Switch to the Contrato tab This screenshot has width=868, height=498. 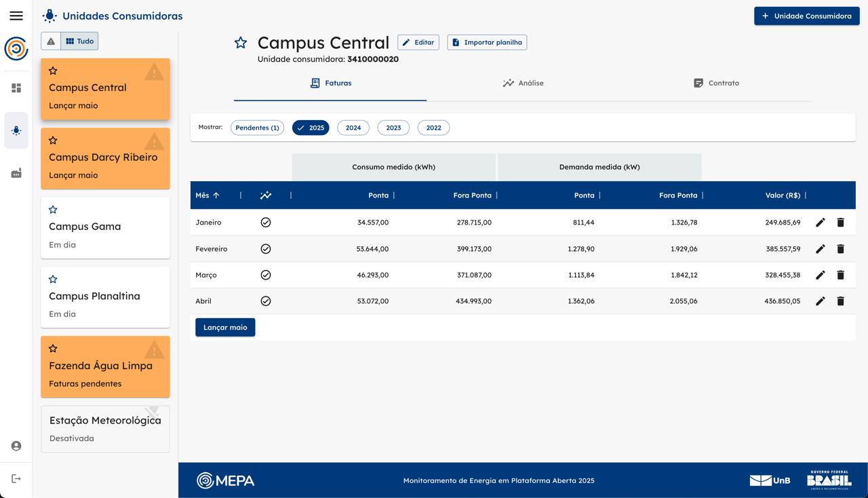716,83
